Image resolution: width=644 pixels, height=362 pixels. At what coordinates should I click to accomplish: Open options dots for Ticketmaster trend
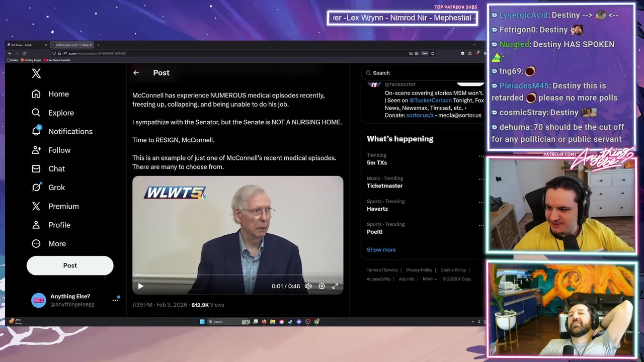(x=481, y=179)
